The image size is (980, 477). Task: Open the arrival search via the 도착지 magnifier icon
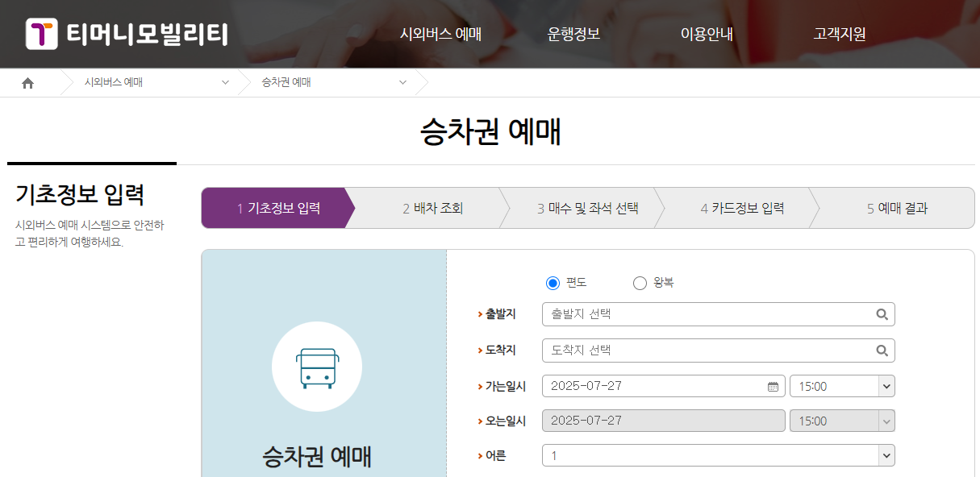click(883, 350)
